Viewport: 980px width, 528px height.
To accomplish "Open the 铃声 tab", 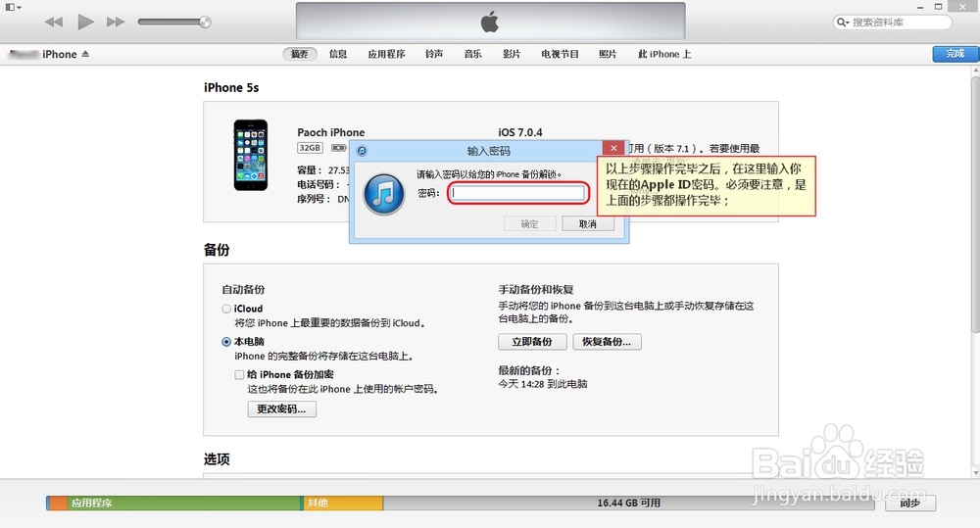I will coord(434,54).
